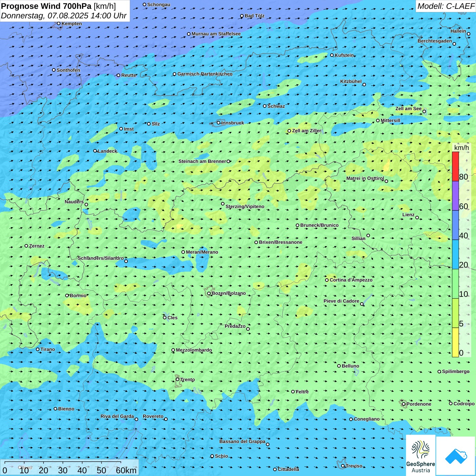476x476 pixels.
Task: Click the Trento location marker
Action: 177,379
